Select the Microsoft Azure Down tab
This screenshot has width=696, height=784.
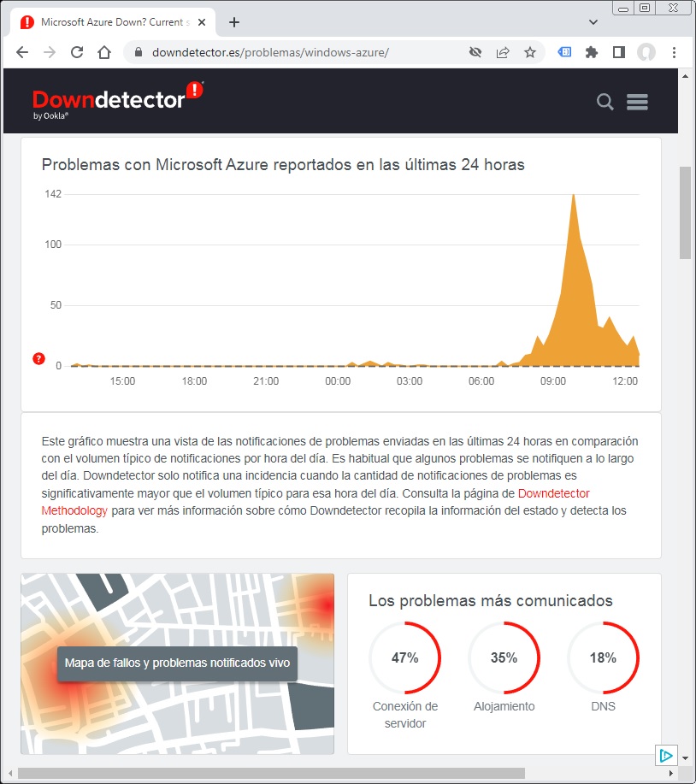click(113, 22)
